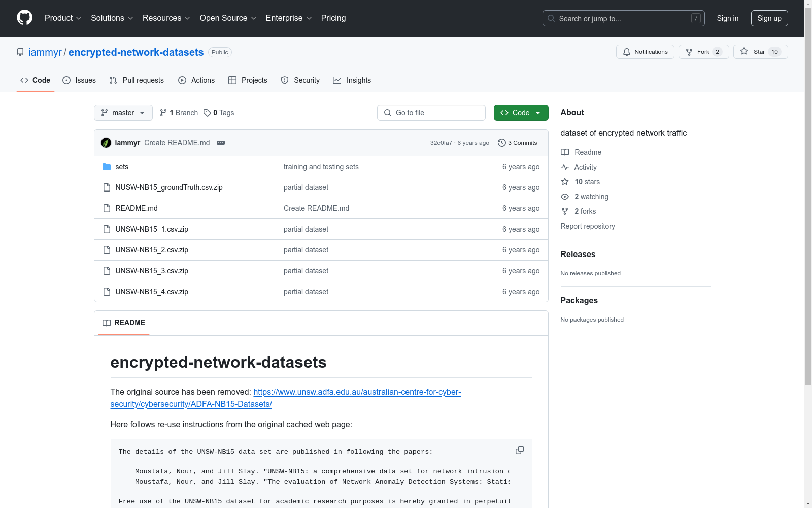Click the Go to file search box
The image size is (812, 508).
pyautogui.click(x=431, y=113)
